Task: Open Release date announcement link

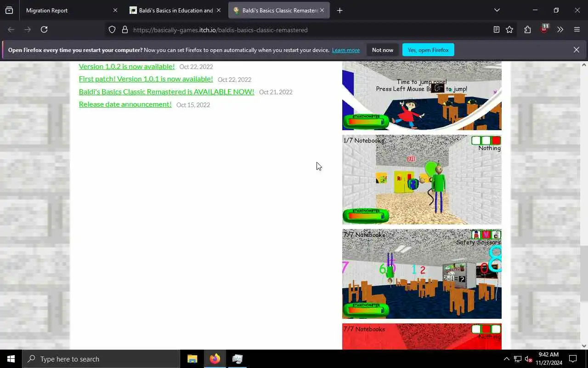Action: 125,104
